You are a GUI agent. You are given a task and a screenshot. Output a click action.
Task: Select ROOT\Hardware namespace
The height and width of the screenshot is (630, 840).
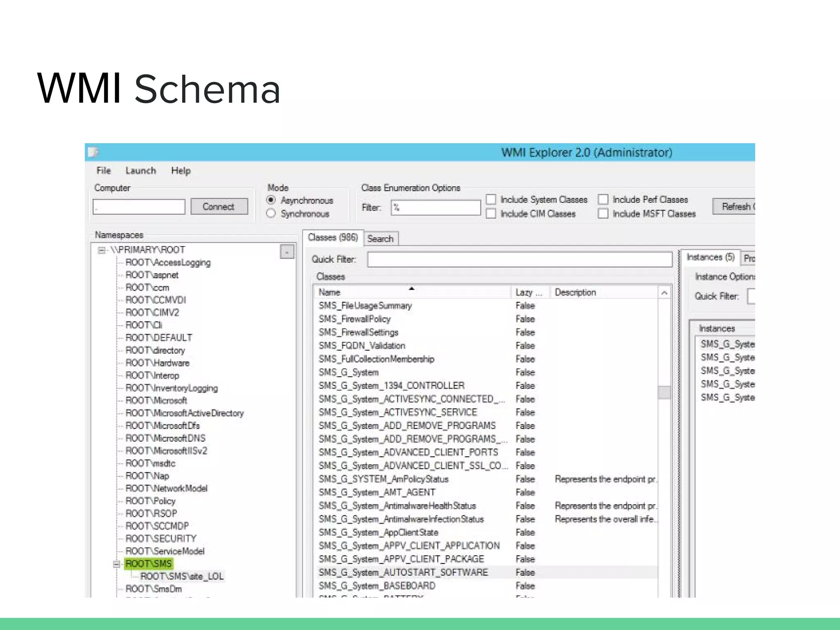[x=157, y=363]
